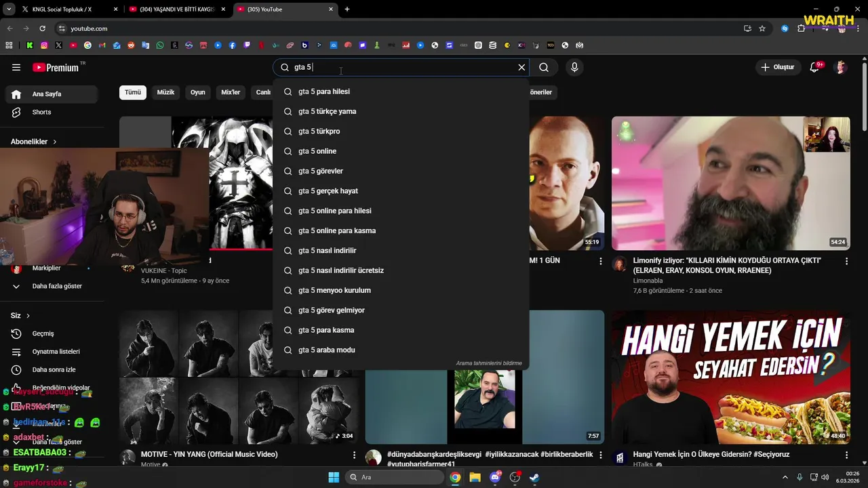Open the YouTube account avatar menu
Image resolution: width=868 pixels, height=488 pixels.
point(841,67)
